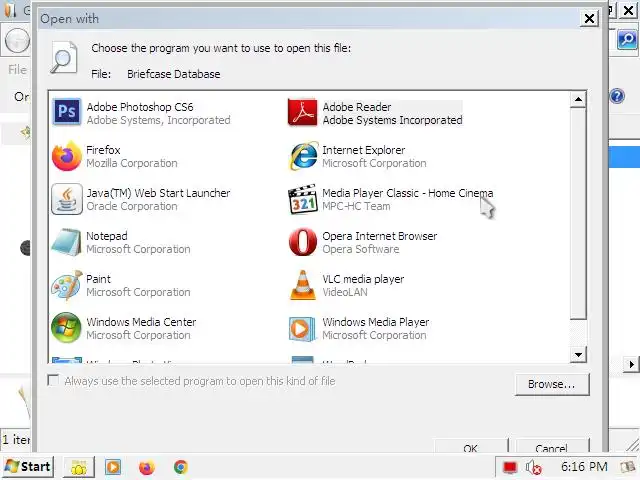
Task: Click the program list scroll up arrow
Action: (578, 100)
